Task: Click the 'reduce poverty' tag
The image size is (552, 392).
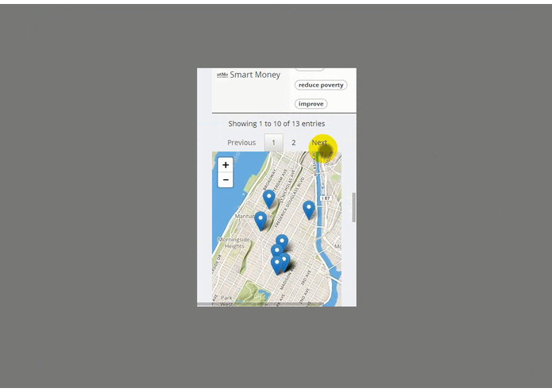Action: point(321,85)
